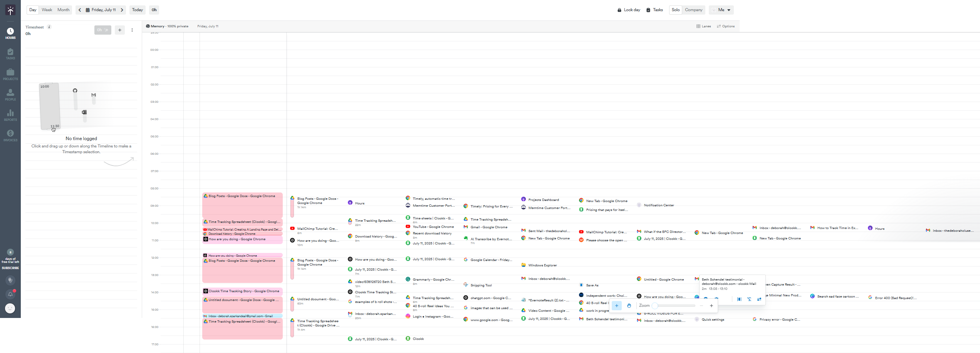Click the 'Projects Dashboard' memory entry
Image resolution: width=980 pixels, height=353 pixels.
(540, 199)
